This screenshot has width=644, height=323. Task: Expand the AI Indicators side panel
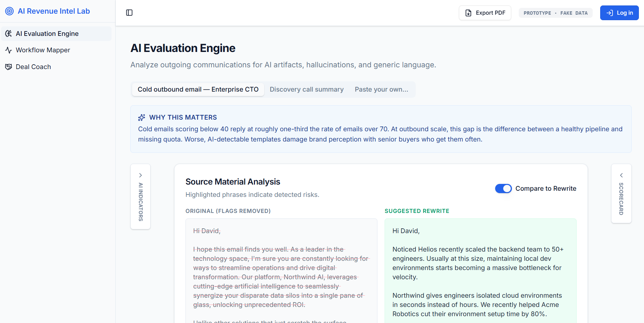[x=140, y=197]
